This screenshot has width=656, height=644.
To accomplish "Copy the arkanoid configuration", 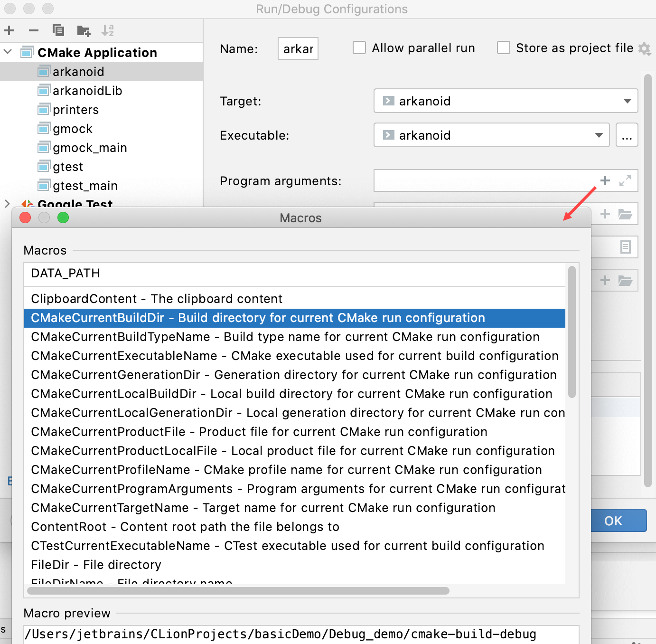I will click(x=58, y=30).
